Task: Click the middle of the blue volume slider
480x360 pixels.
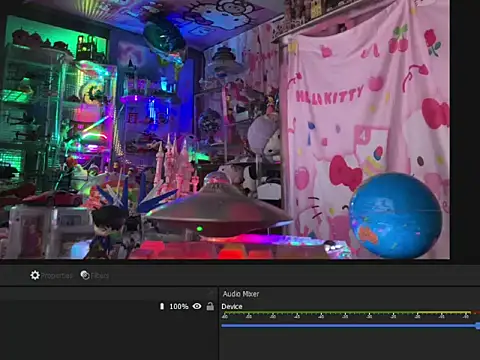Action: click(x=349, y=326)
